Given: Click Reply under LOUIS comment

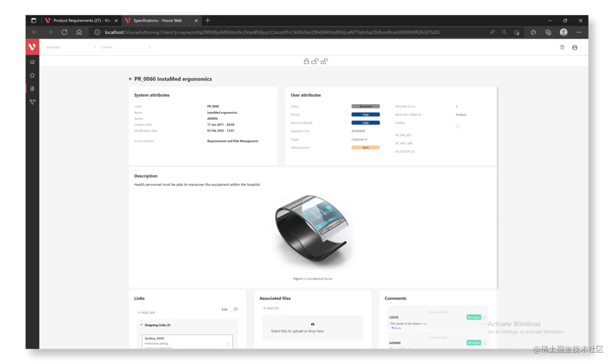Looking at the screenshot, I should tap(396, 328).
